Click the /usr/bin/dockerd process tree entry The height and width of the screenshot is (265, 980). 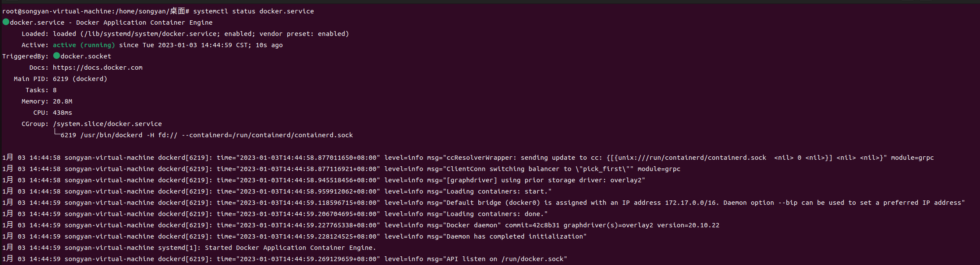(207, 135)
